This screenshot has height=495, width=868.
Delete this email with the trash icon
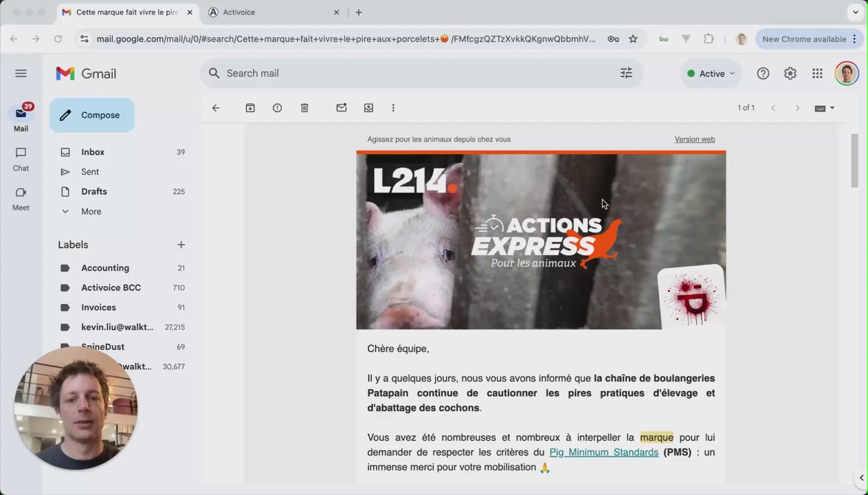tap(304, 108)
